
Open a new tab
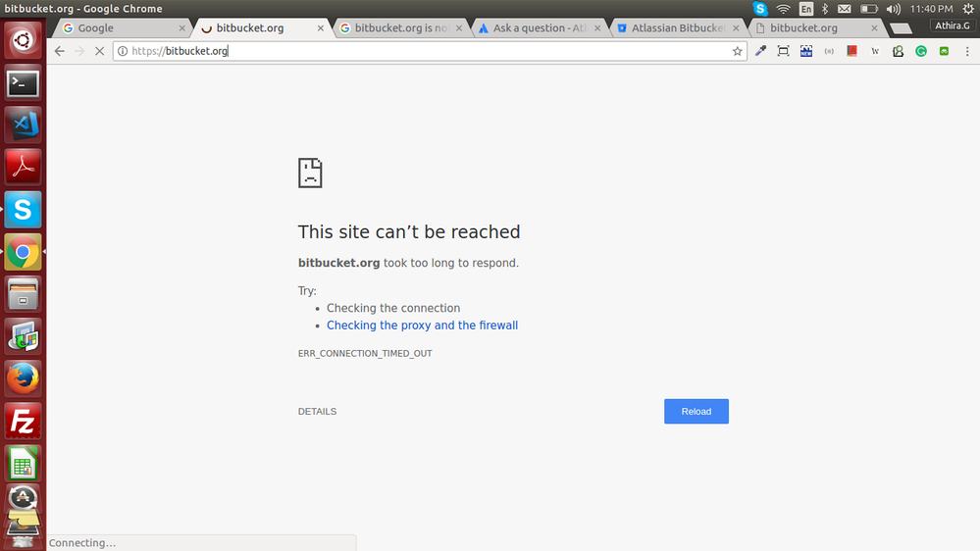coord(901,28)
